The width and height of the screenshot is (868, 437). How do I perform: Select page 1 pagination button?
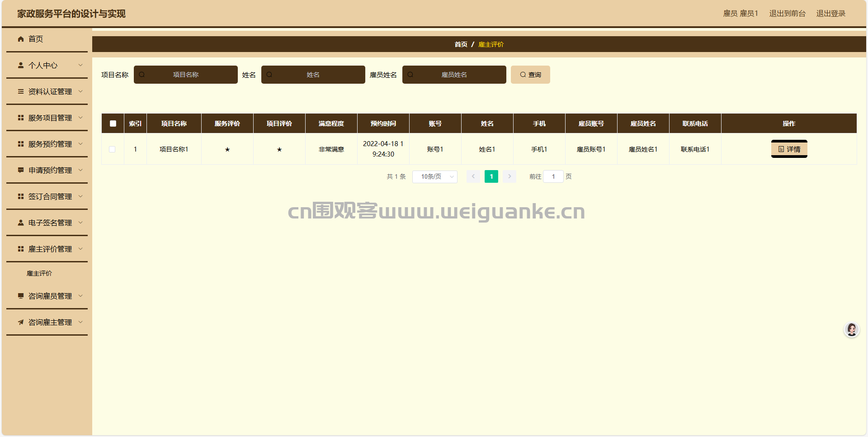point(491,176)
